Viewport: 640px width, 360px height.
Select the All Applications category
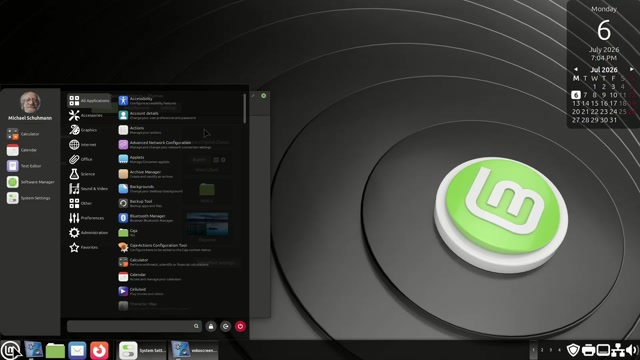pyautogui.click(x=89, y=100)
